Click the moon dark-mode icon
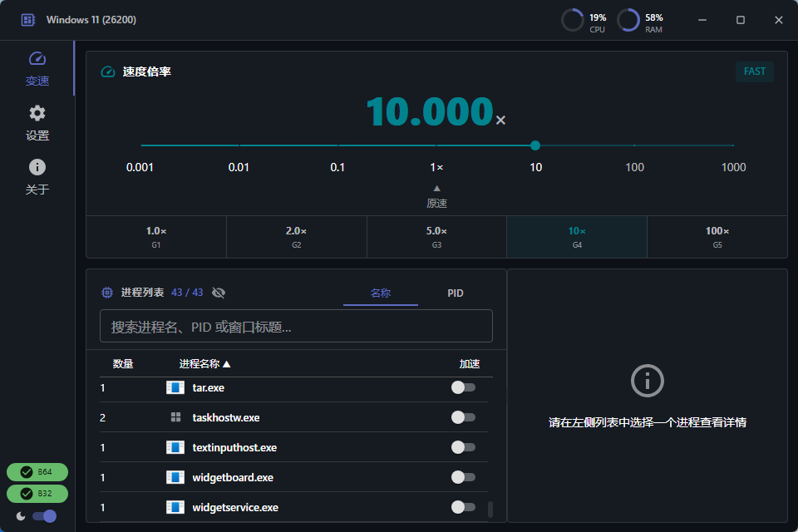 tap(21, 516)
